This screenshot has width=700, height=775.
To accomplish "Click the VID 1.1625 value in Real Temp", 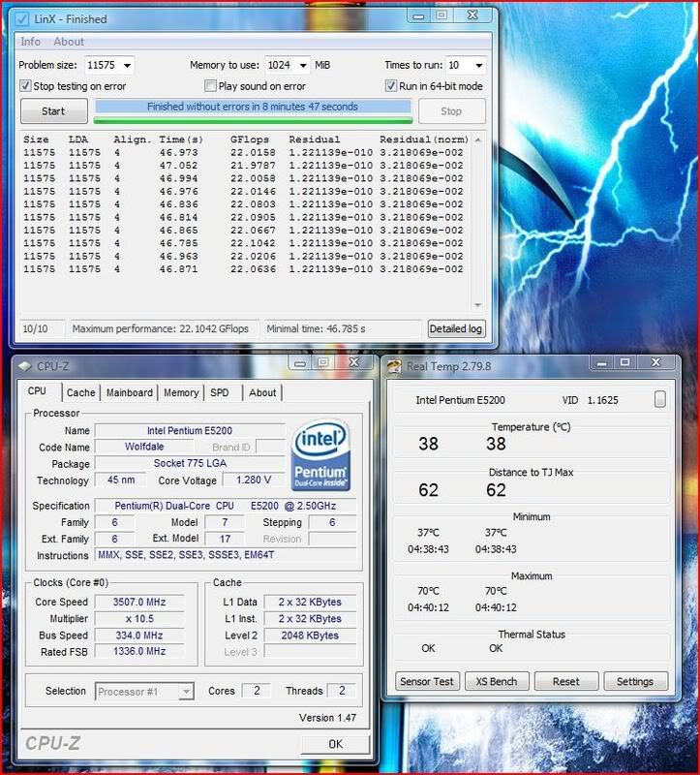I will pyautogui.click(x=602, y=400).
